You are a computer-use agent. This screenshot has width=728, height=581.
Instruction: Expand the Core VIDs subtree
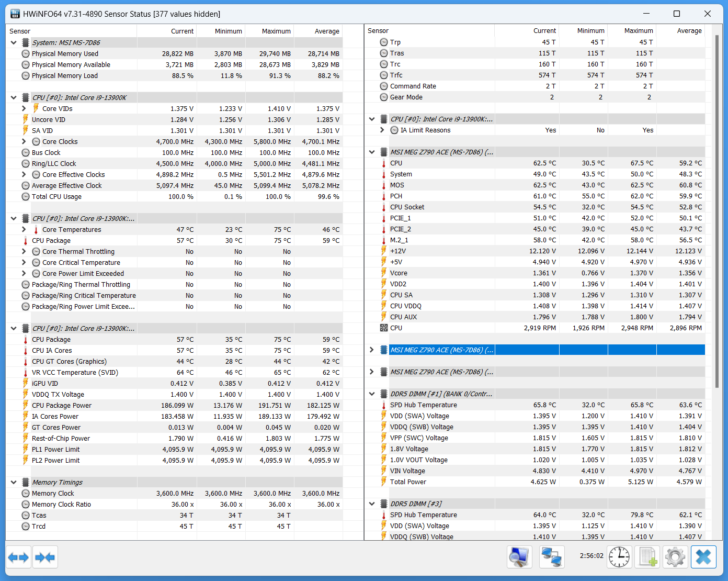[x=24, y=109]
